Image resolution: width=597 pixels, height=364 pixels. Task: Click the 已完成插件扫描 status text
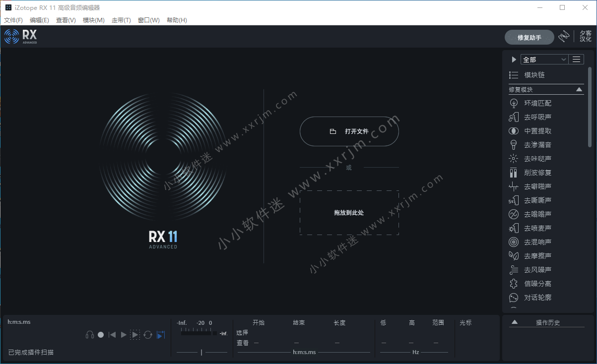(31, 352)
